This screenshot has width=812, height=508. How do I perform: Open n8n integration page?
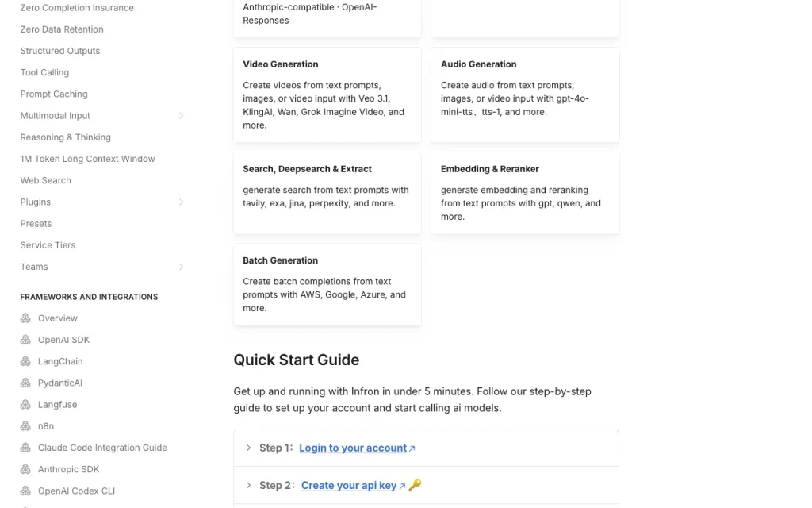45,426
